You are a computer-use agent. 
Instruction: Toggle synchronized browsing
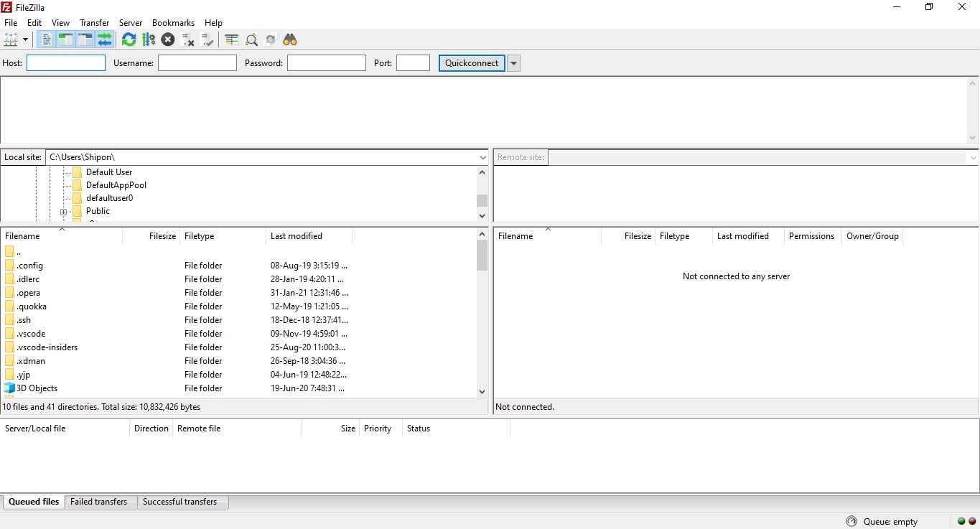(271, 39)
